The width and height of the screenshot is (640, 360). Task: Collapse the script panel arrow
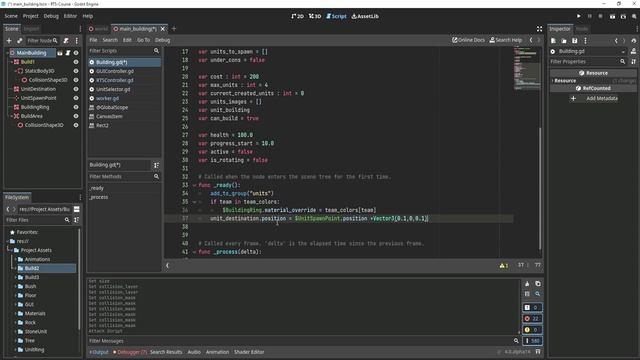click(167, 265)
